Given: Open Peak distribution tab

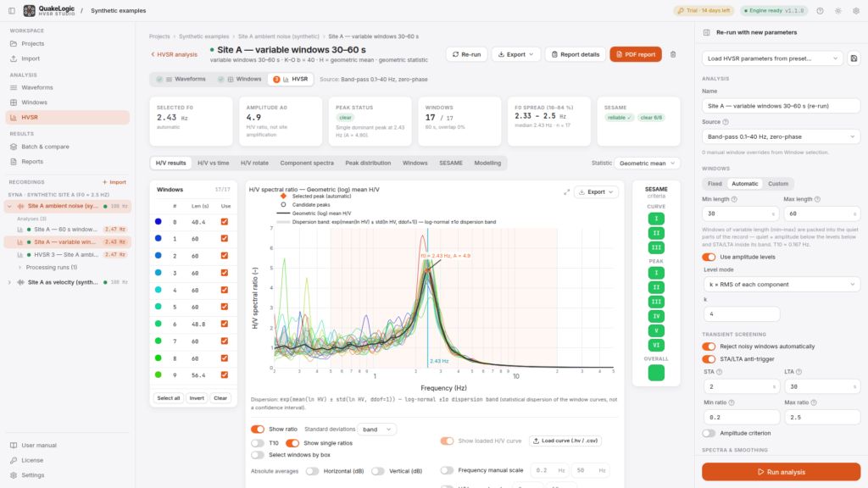Looking at the screenshot, I should click(368, 164).
